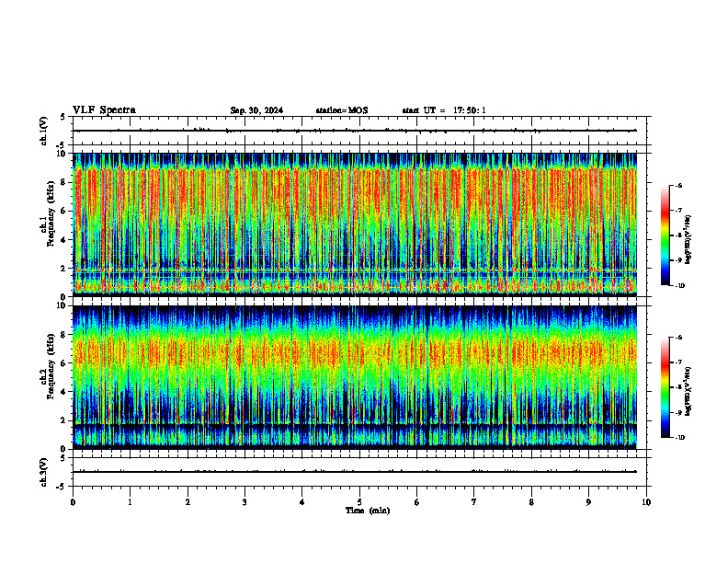Screen dimensions: 728x563
Task: Click time axis tick label "0"
Action: 73,502
